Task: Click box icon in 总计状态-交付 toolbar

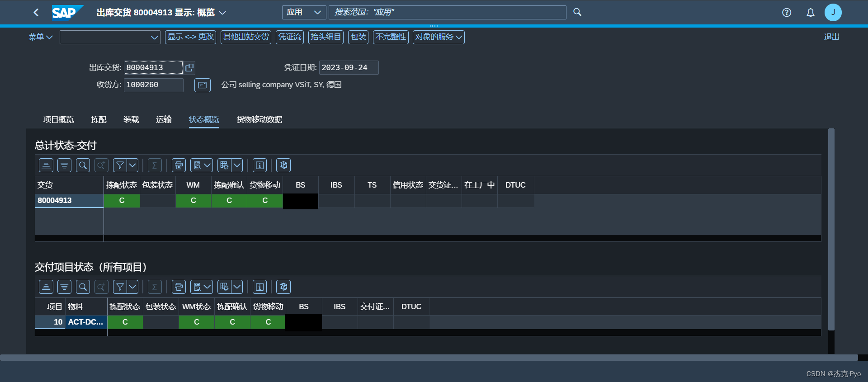Action: click(283, 165)
